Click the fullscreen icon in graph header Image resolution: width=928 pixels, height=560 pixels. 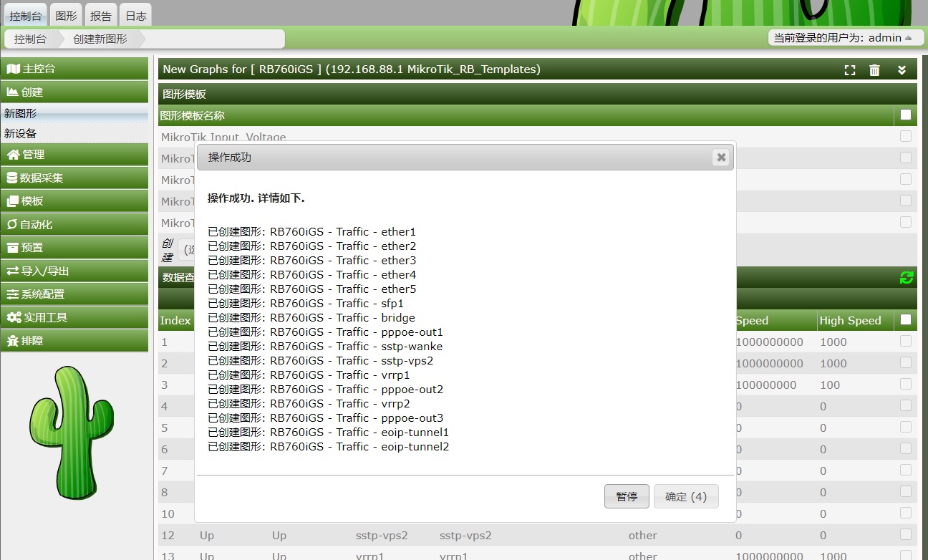click(850, 69)
